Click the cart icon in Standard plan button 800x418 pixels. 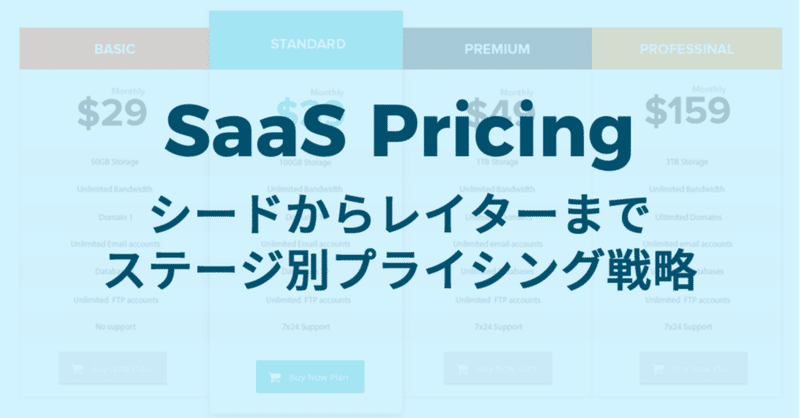tap(274, 377)
